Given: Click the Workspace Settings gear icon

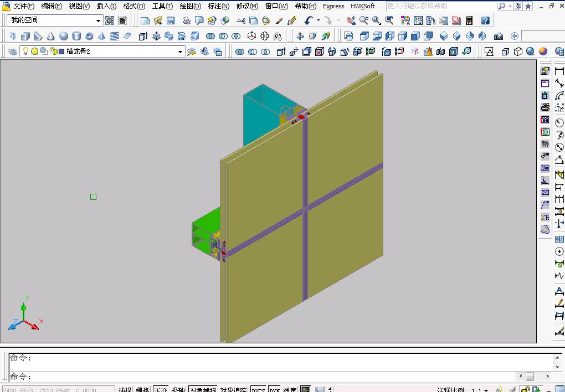Looking at the screenshot, I should (x=110, y=20).
